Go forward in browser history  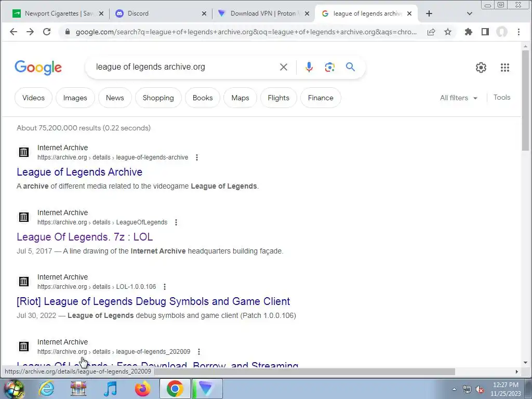click(30, 32)
